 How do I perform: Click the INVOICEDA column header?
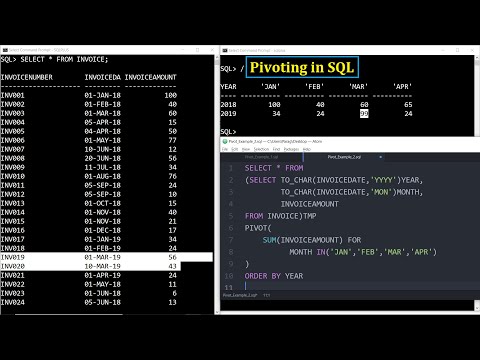102,77
